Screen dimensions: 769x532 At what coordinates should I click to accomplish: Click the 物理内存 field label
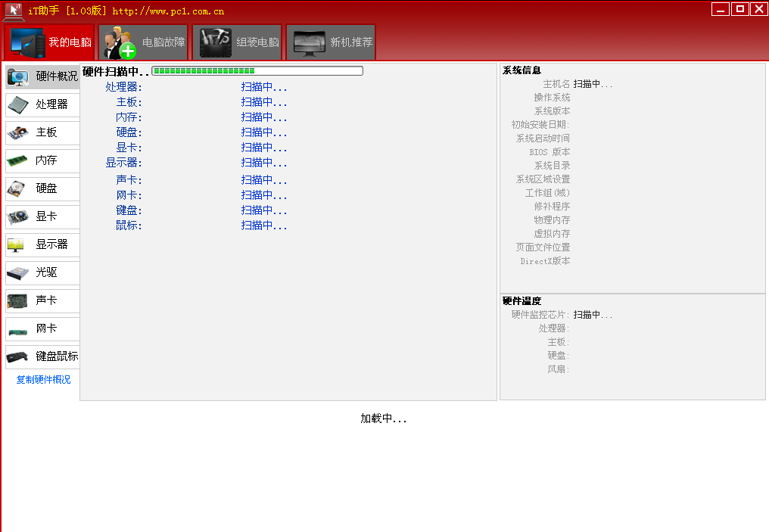(552, 221)
